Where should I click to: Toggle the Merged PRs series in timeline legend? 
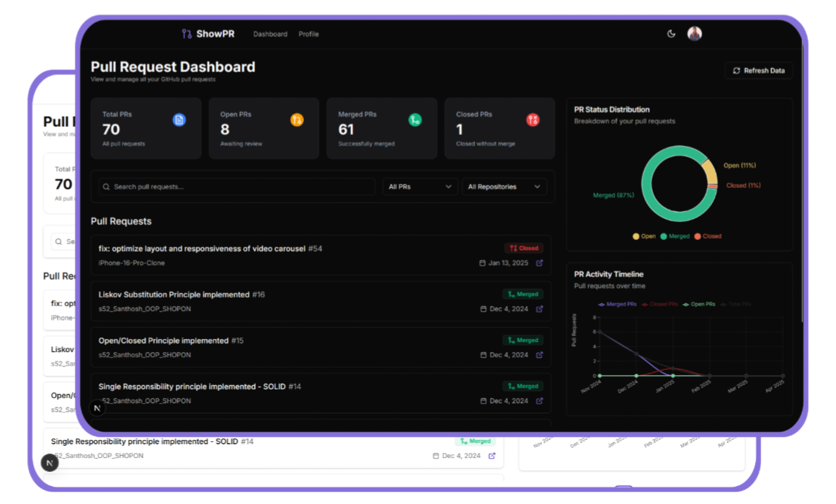618,305
